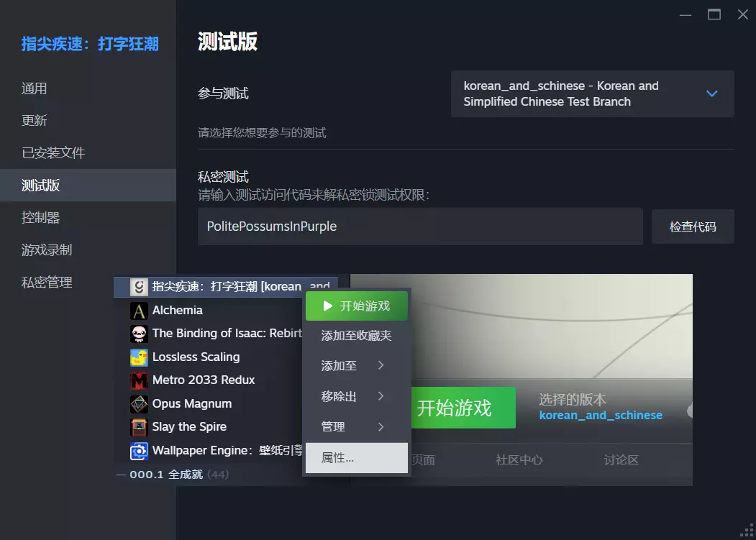Choose 添加至收藏夹 from context menu
The height and width of the screenshot is (540, 756).
[356, 336]
